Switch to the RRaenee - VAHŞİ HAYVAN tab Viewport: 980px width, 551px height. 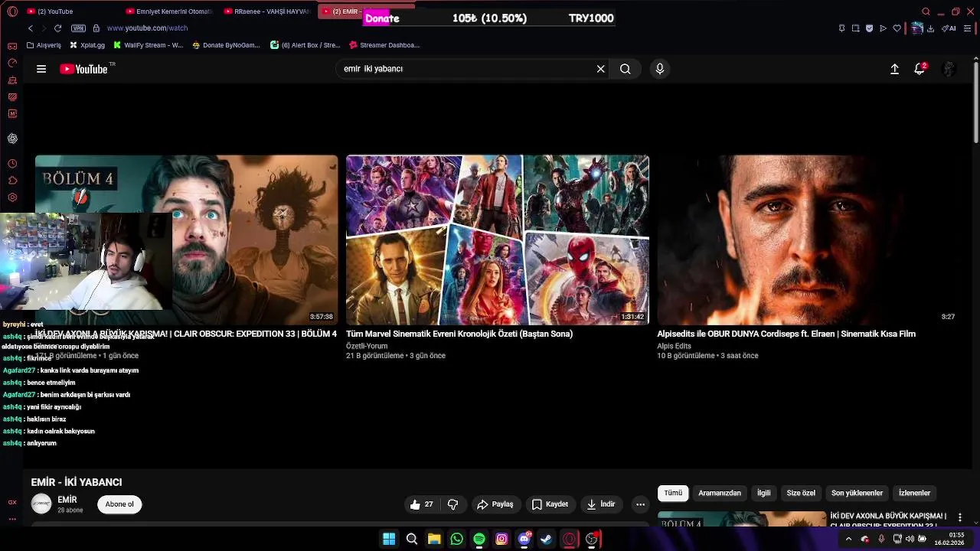266,11
